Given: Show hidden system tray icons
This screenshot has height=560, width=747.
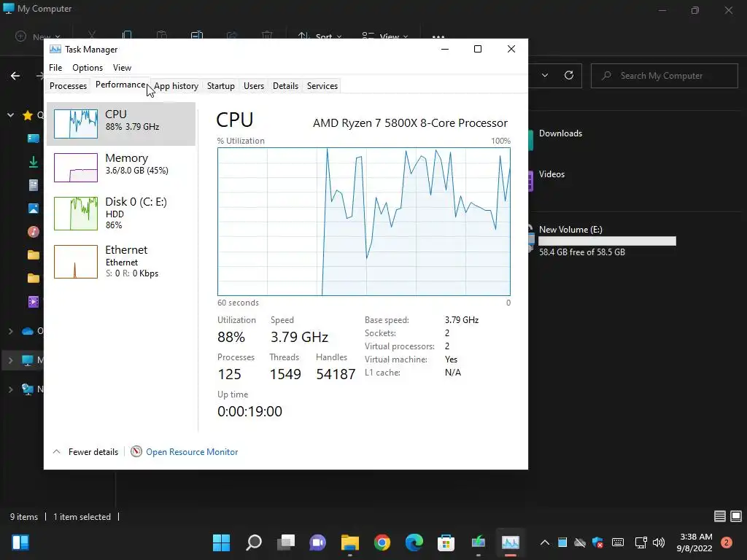Looking at the screenshot, I should [x=544, y=542].
